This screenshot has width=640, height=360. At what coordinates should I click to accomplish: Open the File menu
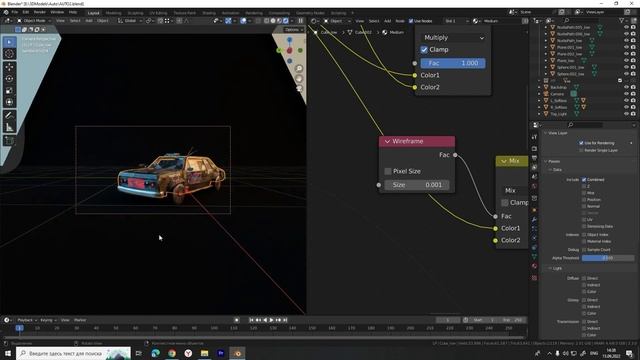click(15, 12)
